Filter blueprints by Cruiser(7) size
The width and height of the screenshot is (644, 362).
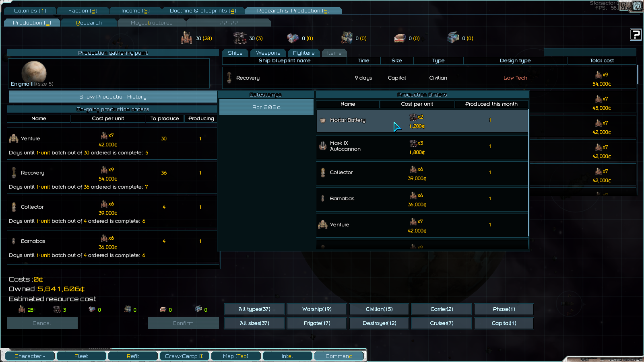[442, 323]
